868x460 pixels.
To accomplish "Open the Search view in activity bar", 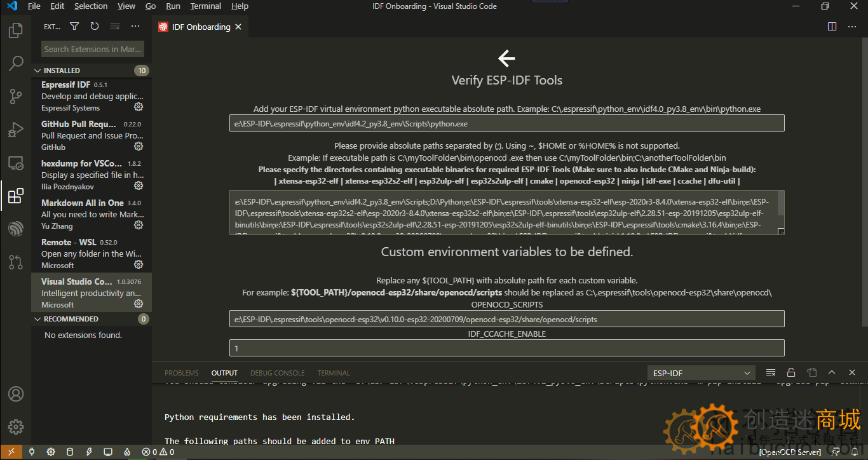I will [x=16, y=64].
